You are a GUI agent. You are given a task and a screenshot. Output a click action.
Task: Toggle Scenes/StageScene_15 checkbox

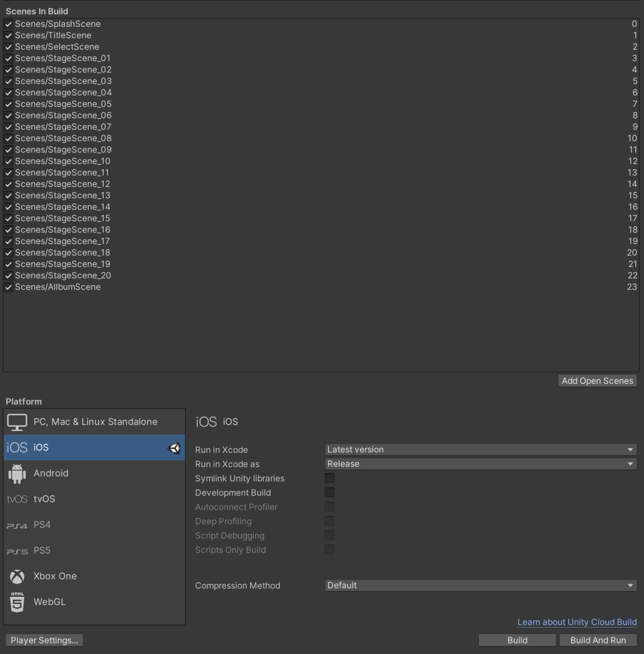point(8,219)
